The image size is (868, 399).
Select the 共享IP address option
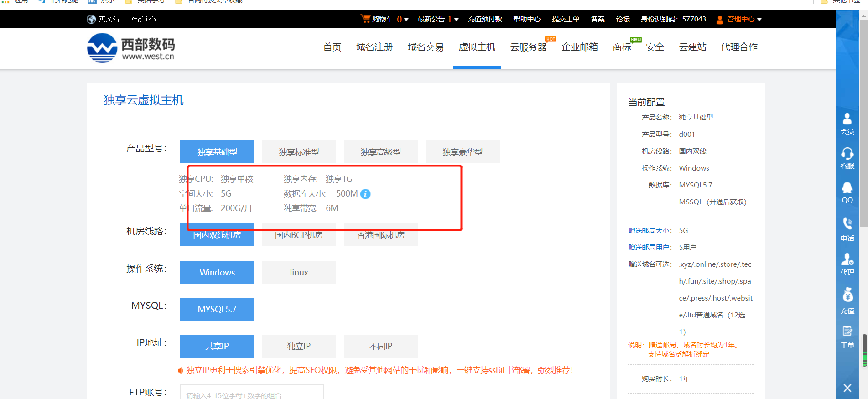tap(217, 346)
